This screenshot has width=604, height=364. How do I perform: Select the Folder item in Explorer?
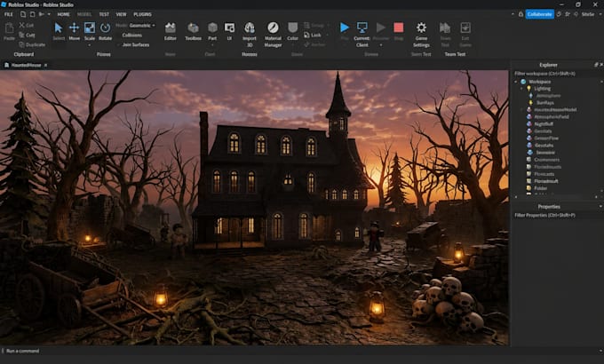[x=541, y=188]
